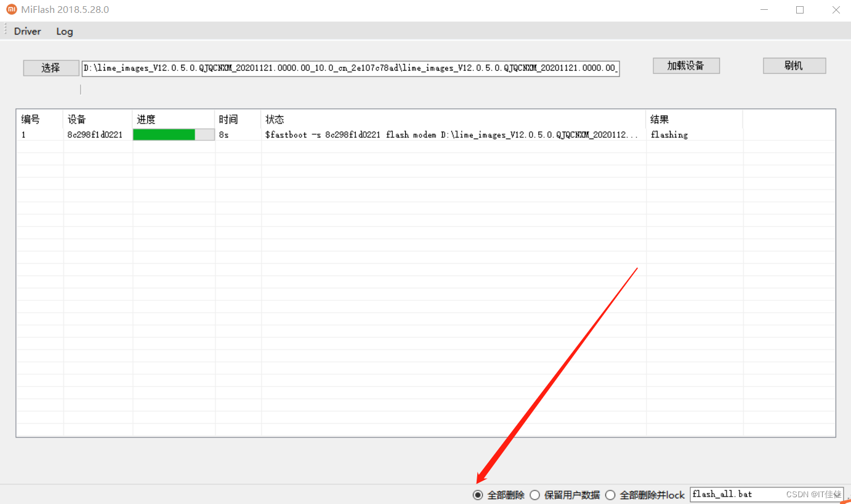Click the fastboot flash modem status text
Viewport: 851px width, 504px height.
pyautogui.click(x=451, y=135)
